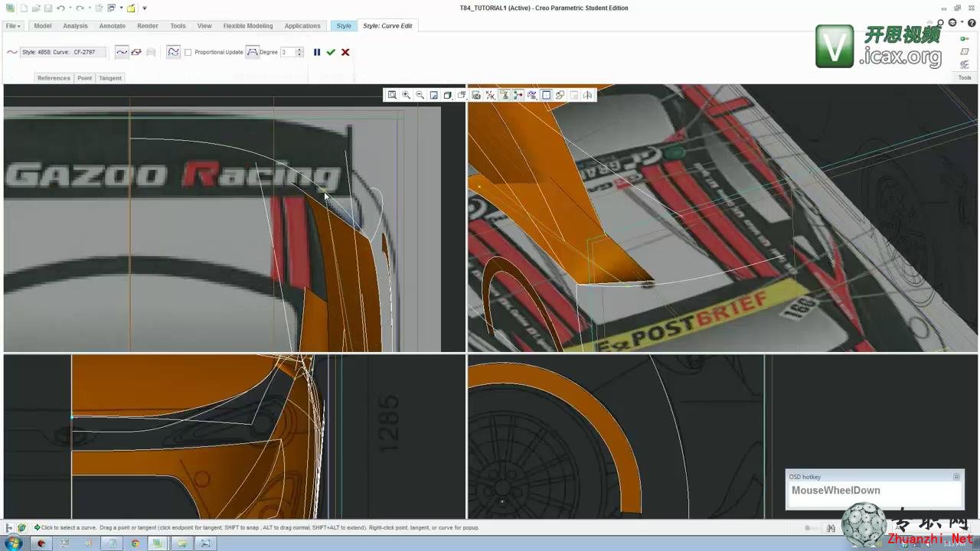980x551 pixels.
Task: Increase Degree with the stepper up arrow
Action: click(300, 50)
